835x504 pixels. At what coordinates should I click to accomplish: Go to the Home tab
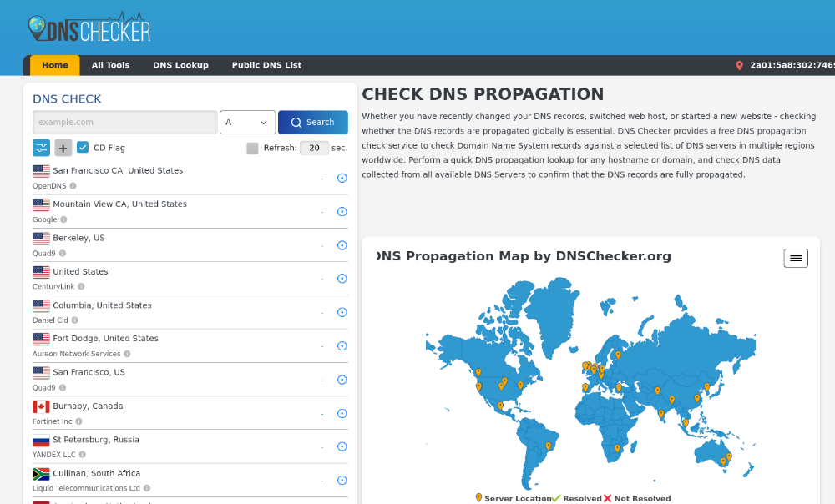(55, 65)
